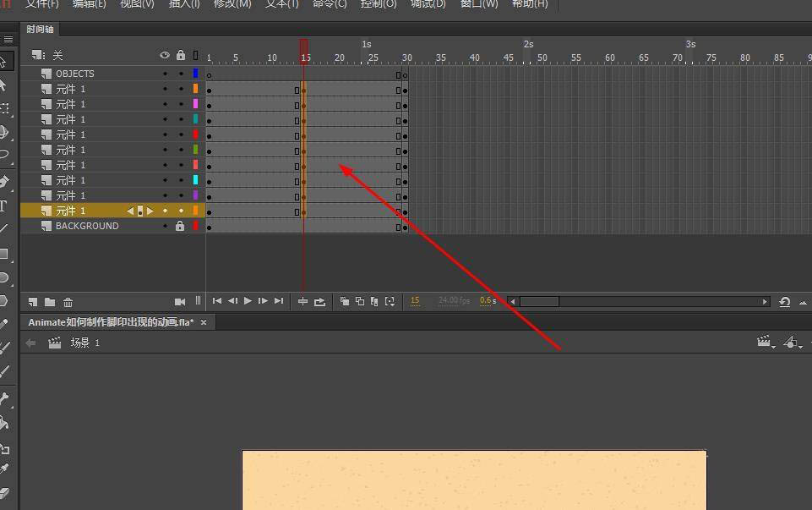Go to the first frame
The image size is (812, 510).
coord(217,301)
